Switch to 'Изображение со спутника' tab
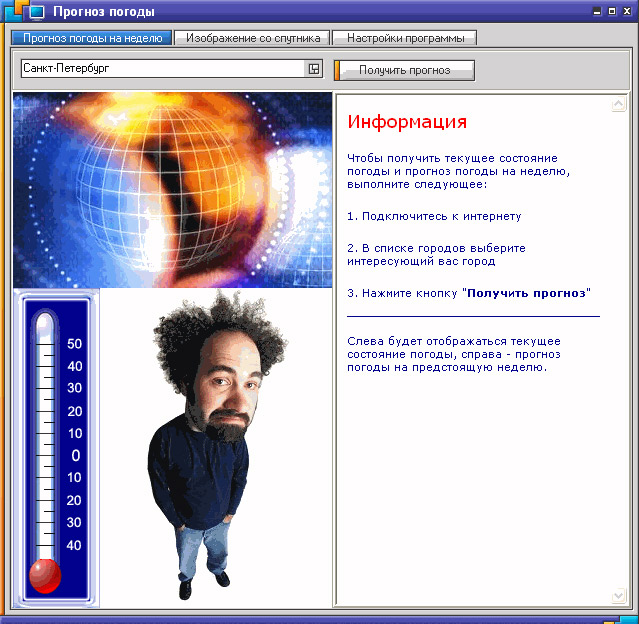 [252, 38]
